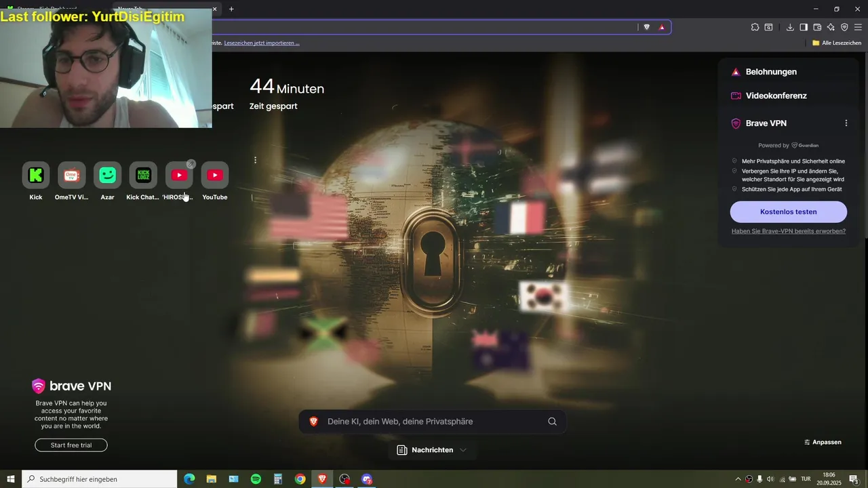Open the Downloads toolbar icon
The image size is (868, 488).
pos(790,27)
